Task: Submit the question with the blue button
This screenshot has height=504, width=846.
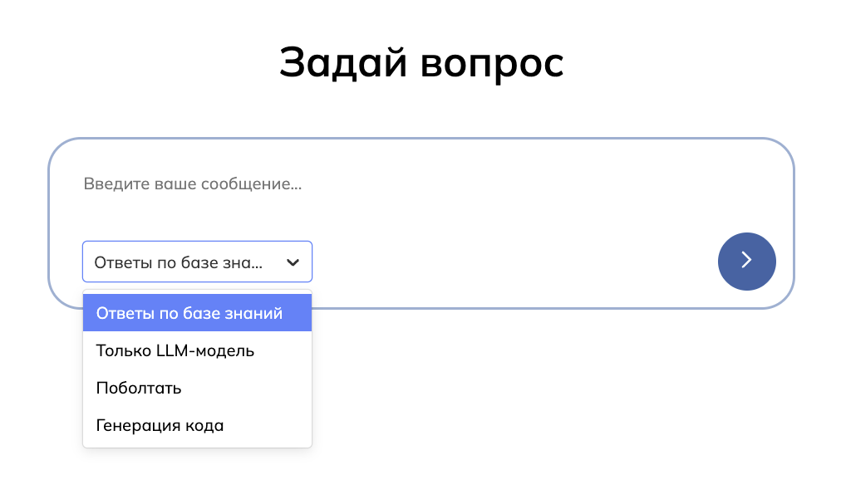Action: [746, 261]
